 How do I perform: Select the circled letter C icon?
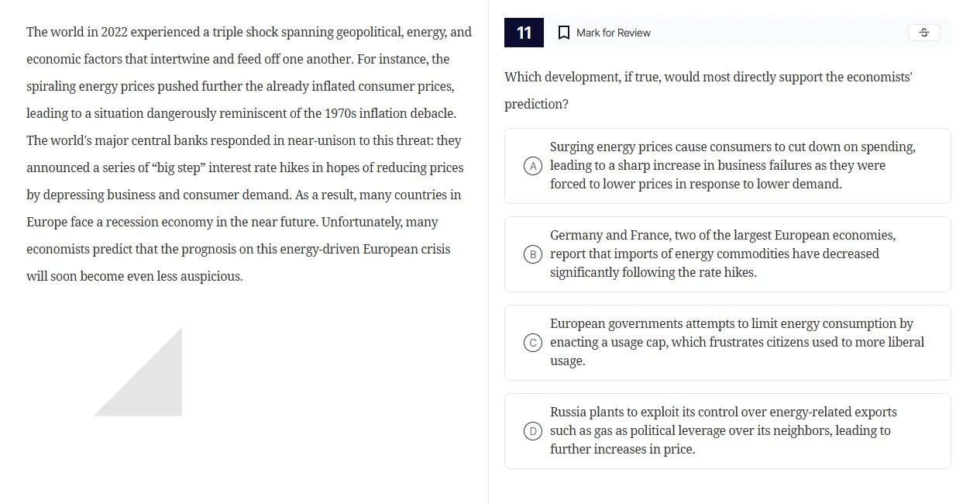(532, 342)
